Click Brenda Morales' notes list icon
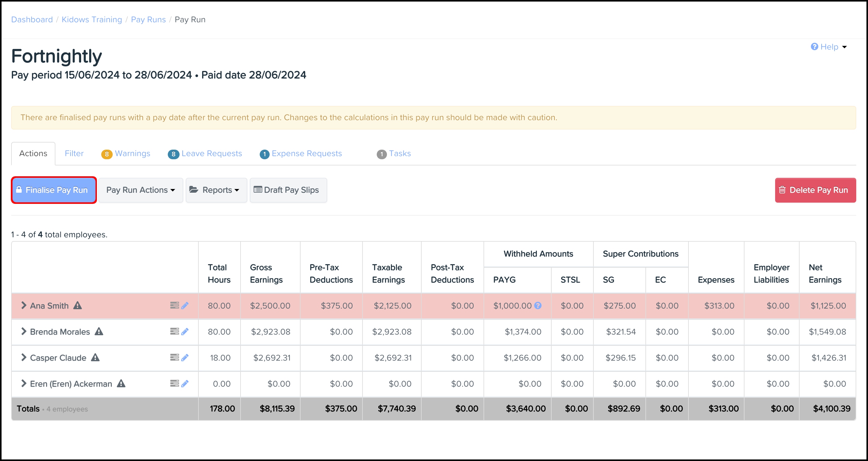The height and width of the screenshot is (461, 868). pos(174,331)
